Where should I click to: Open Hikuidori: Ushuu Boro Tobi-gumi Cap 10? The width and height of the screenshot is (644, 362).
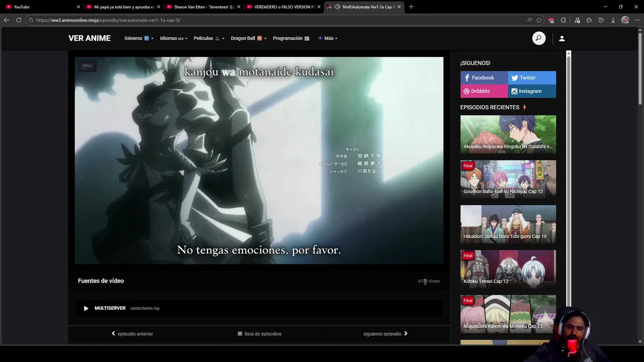pyautogui.click(x=508, y=224)
